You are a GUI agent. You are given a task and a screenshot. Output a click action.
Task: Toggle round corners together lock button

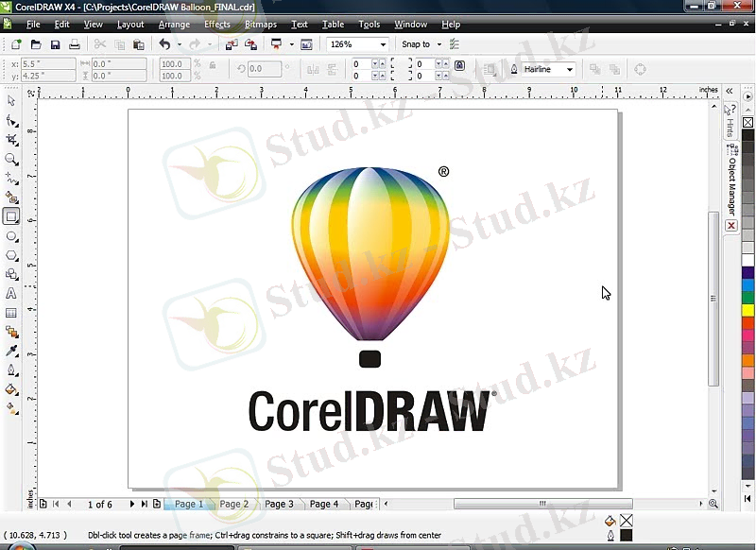459,65
